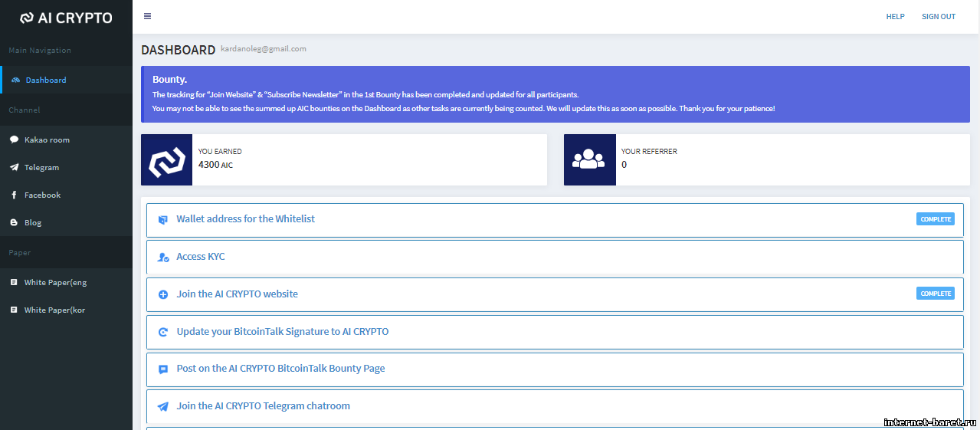The height and width of the screenshot is (430, 980).
Task: Click the comment icon beside BitcoinTalk Bounty Page
Action: click(x=162, y=369)
